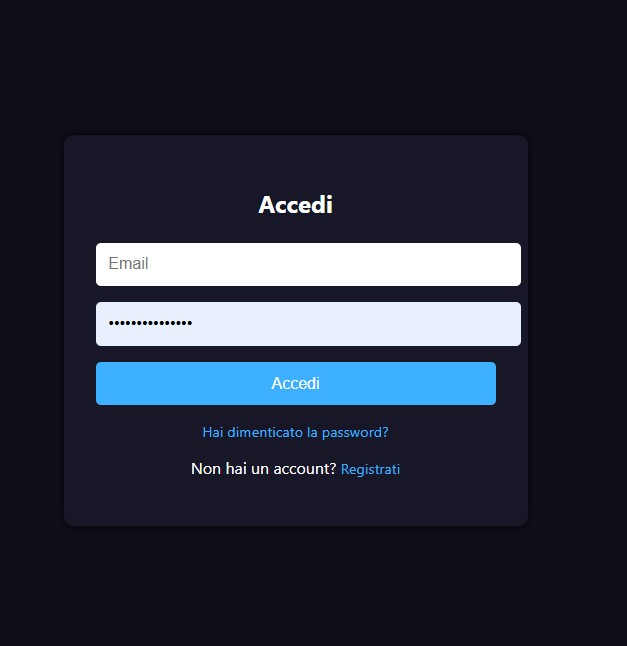Click the Accedi heading at the top of the card
627x646 pixels.
[x=295, y=204]
